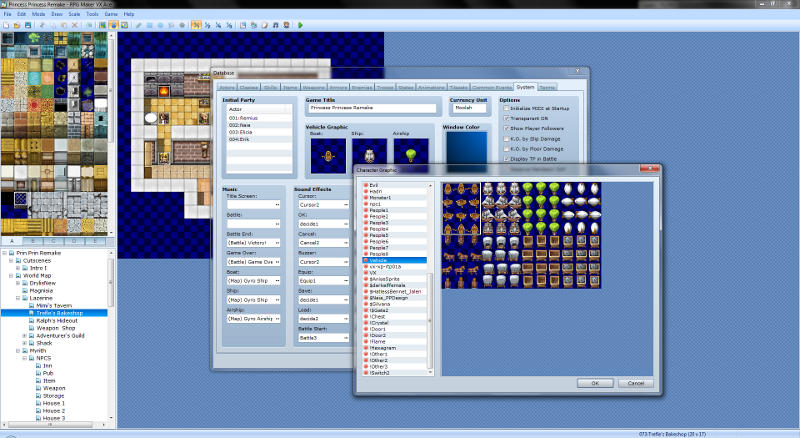Open the Title Screen music selector
The height and width of the screenshot is (438, 800).
tap(254, 204)
